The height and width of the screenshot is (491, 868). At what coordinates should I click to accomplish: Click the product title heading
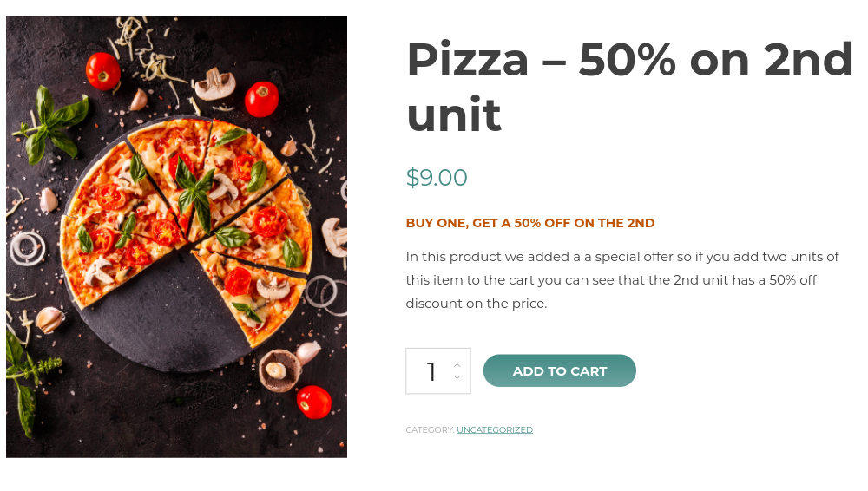[629, 87]
